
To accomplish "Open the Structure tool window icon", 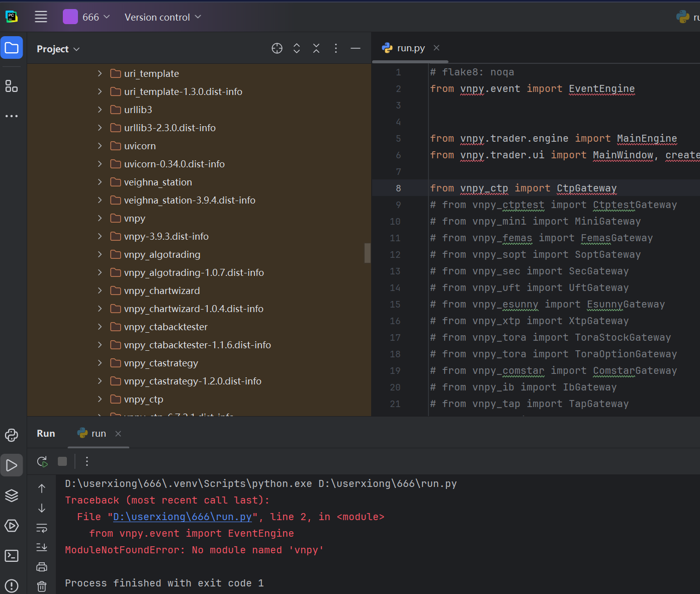I will (x=12, y=86).
